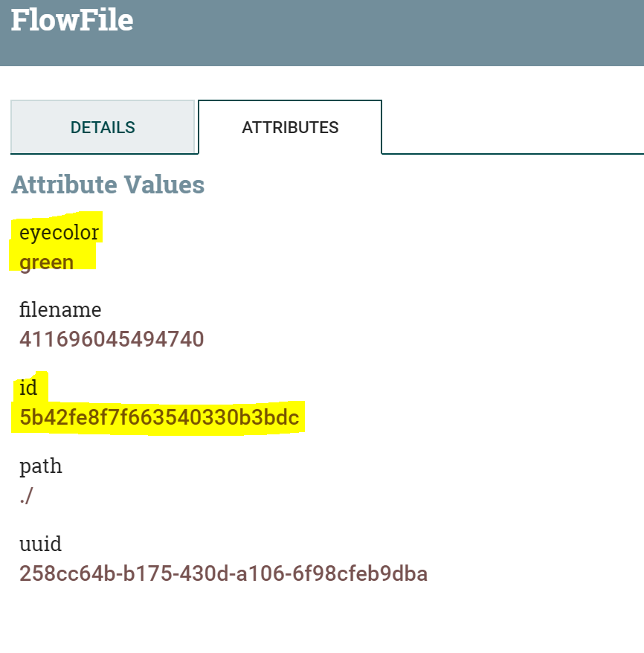Select the filename attribute label
The height and width of the screenshot is (653, 644).
[x=60, y=309]
